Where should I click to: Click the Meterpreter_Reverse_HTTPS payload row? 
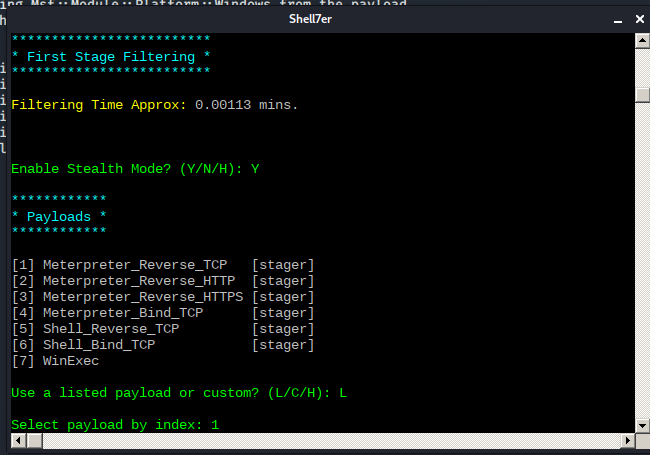[x=163, y=297]
